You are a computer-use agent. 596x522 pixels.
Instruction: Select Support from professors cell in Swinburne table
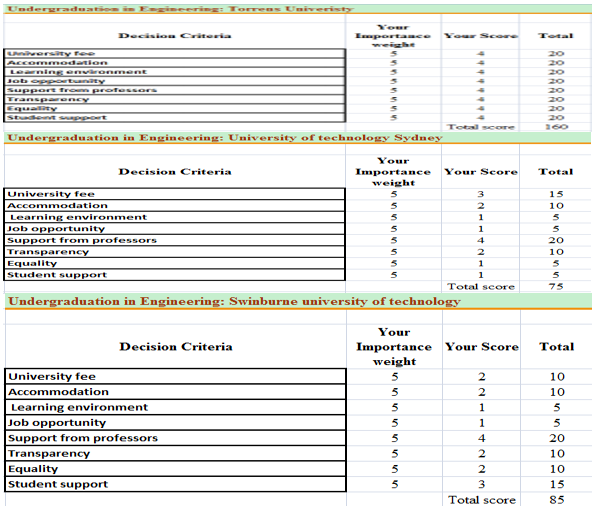[175, 438]
